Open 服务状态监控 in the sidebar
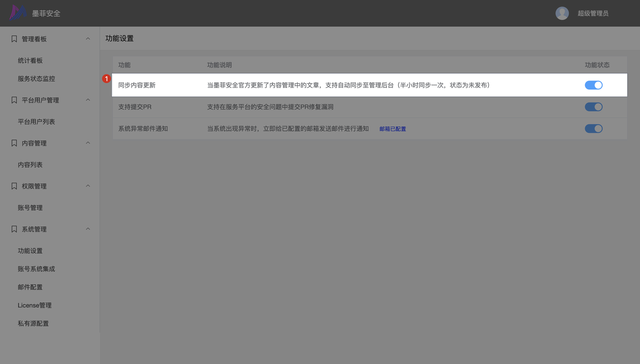This screenshot has height=364, width=640. point(36,79)
